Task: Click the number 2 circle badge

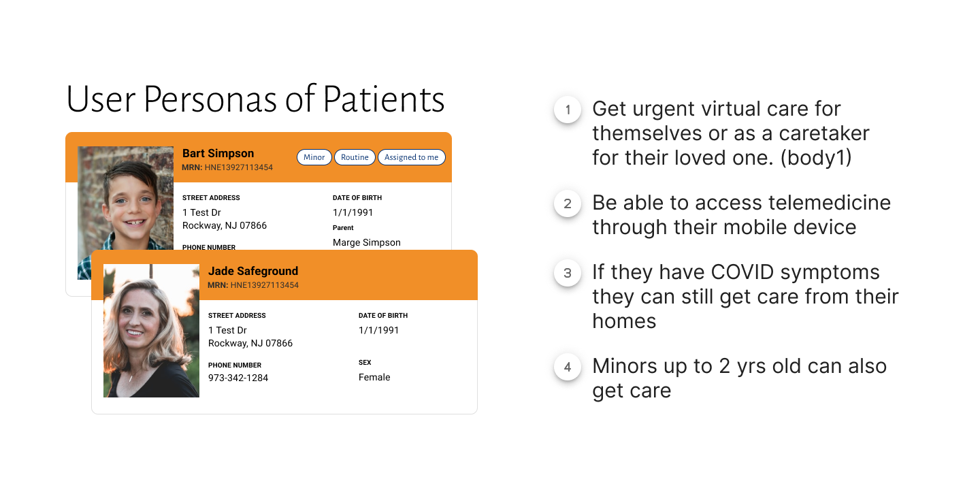Action: [568, 203]
